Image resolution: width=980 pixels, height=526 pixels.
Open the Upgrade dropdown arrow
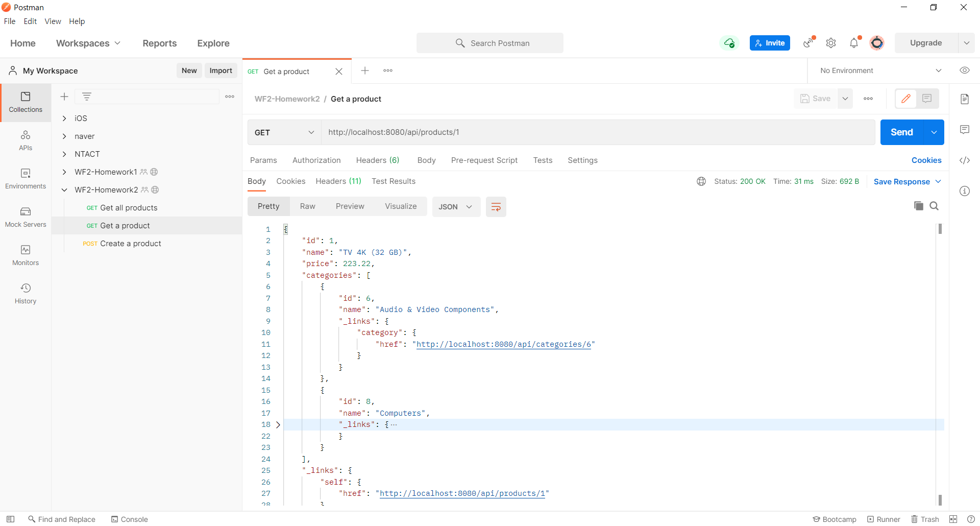pyautogui.click(x=967, y=43)
